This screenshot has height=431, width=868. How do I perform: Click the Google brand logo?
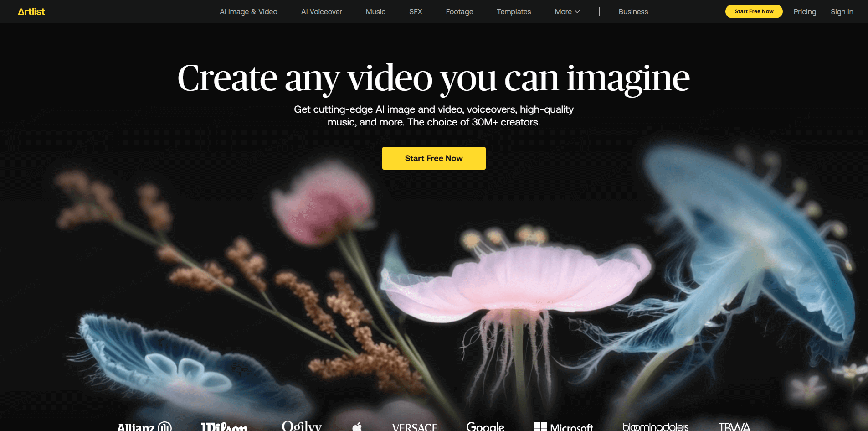click(x=485, y=427)
